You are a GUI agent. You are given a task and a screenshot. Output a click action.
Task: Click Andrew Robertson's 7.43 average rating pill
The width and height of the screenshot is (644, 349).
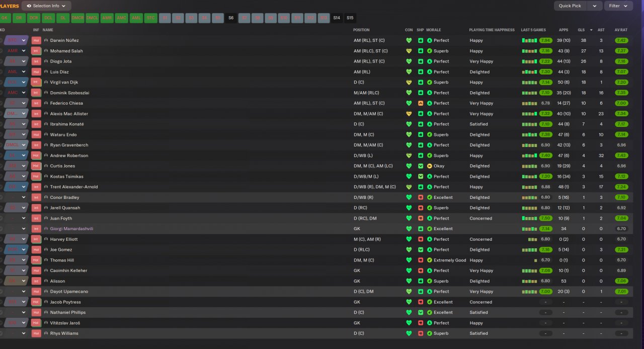click(x=621, y=156)
